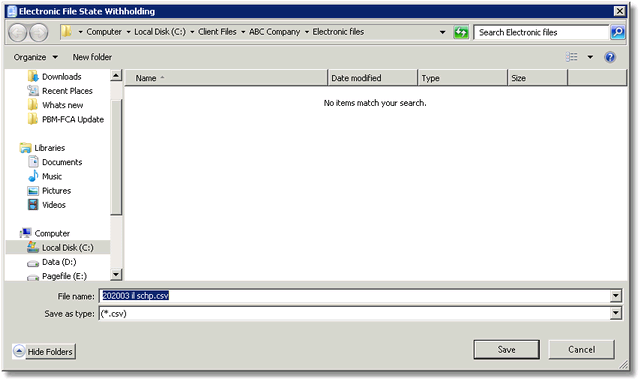641x382 pixels.
Task: Open Save as type dropdown
Action: click(616, 313)
